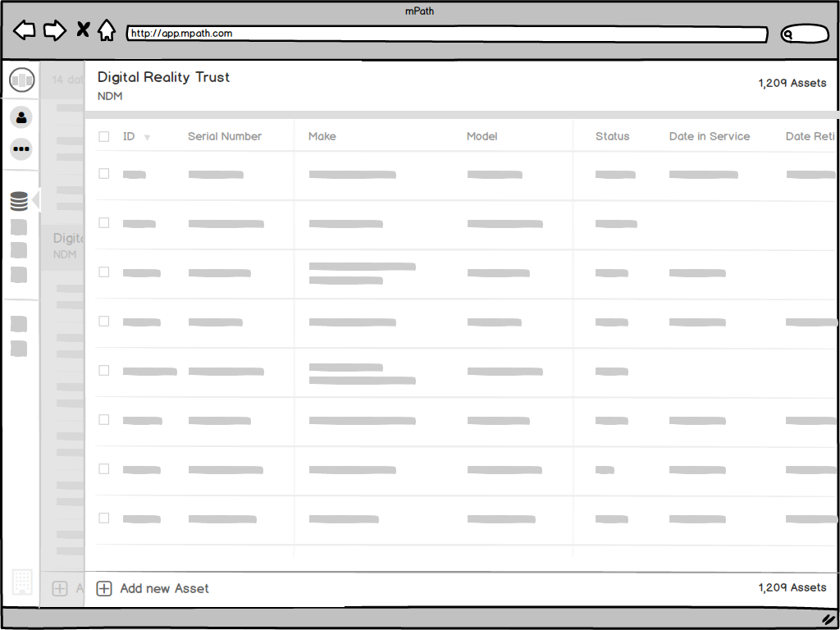Toggle the ID column sort arrow
The height and width of the screenshot is (630, 840).
tap(147, 137)
